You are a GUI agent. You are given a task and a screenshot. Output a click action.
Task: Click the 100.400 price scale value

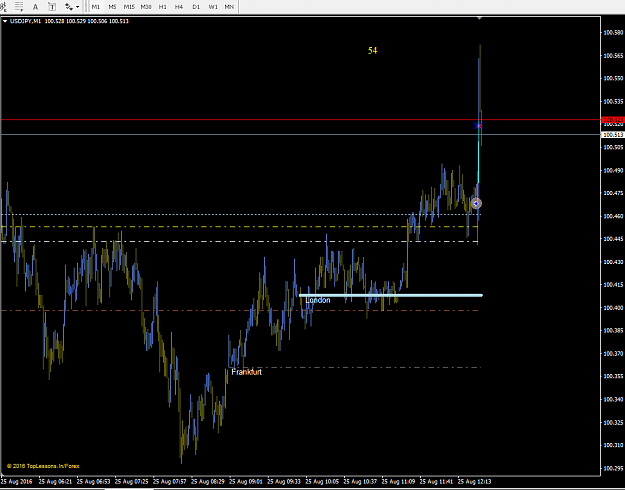tap(614, 308)
